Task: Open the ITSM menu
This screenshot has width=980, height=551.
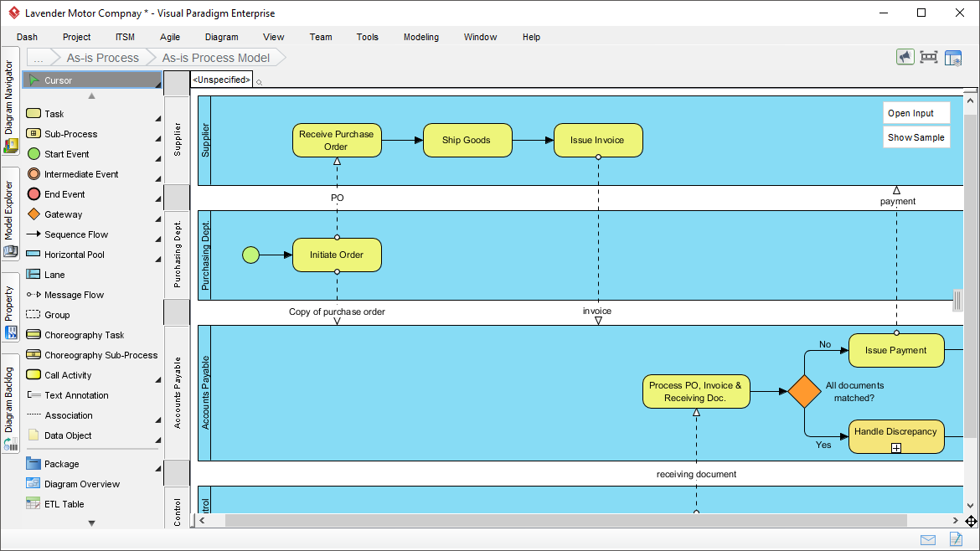Action: pos(124,37)
